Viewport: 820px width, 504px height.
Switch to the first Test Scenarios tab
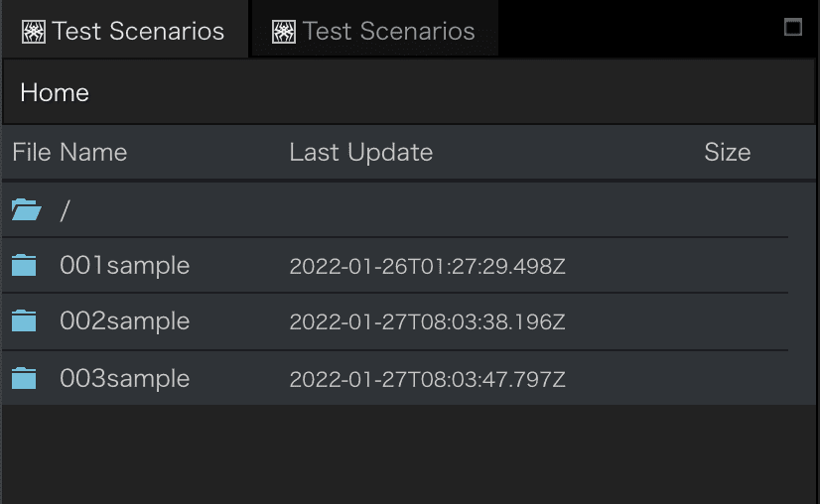click(x=124, y=30)
